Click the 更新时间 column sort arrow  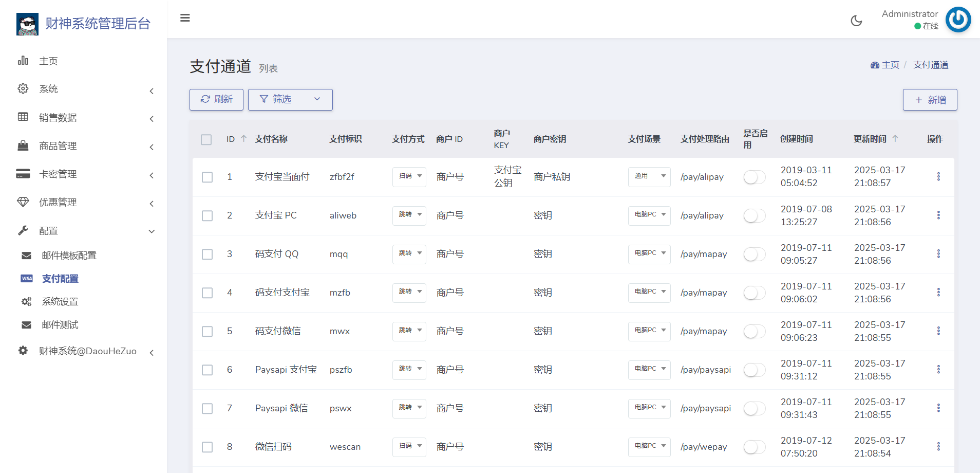click(x=895, y=138)
